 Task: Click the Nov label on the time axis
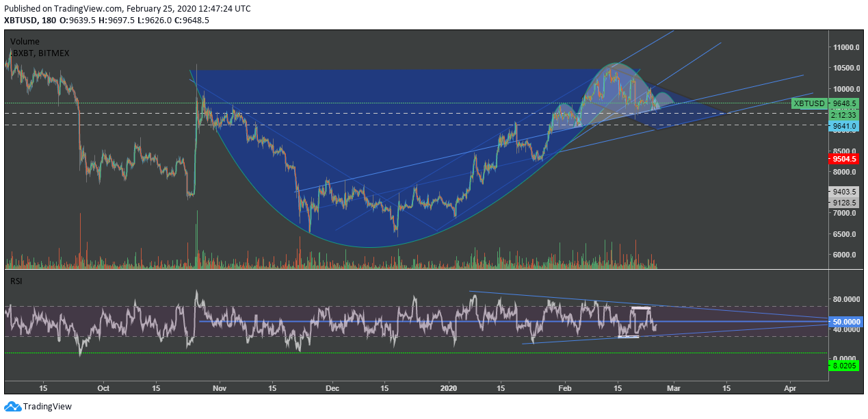220,387
